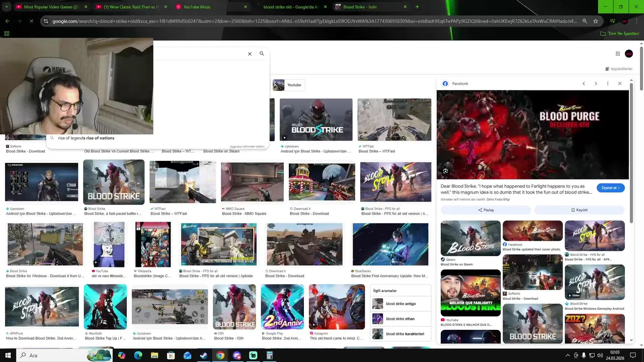The image size is (644, 362).
Task: Bookmark this page with the star icon
Action: (596, 21)
